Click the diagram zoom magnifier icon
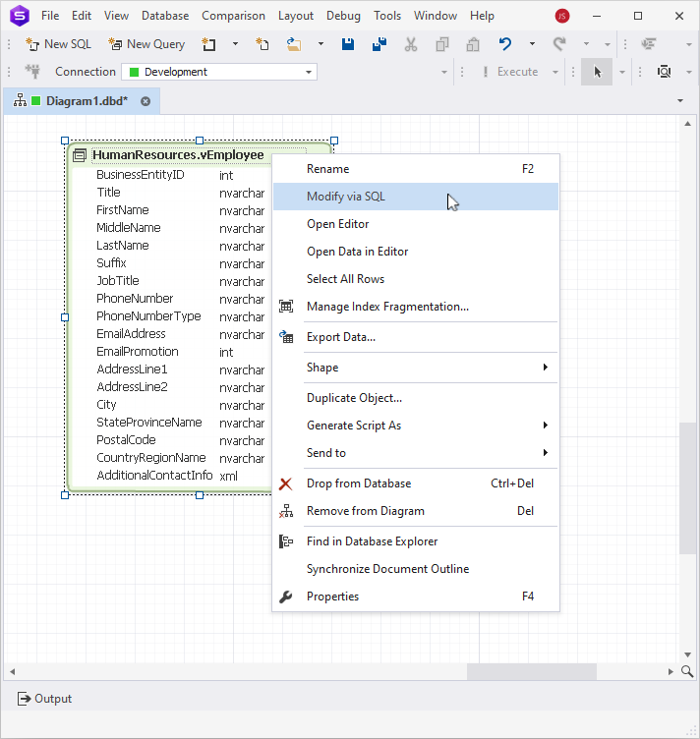The width and height of the screenshot is (700, 739). 687,671
